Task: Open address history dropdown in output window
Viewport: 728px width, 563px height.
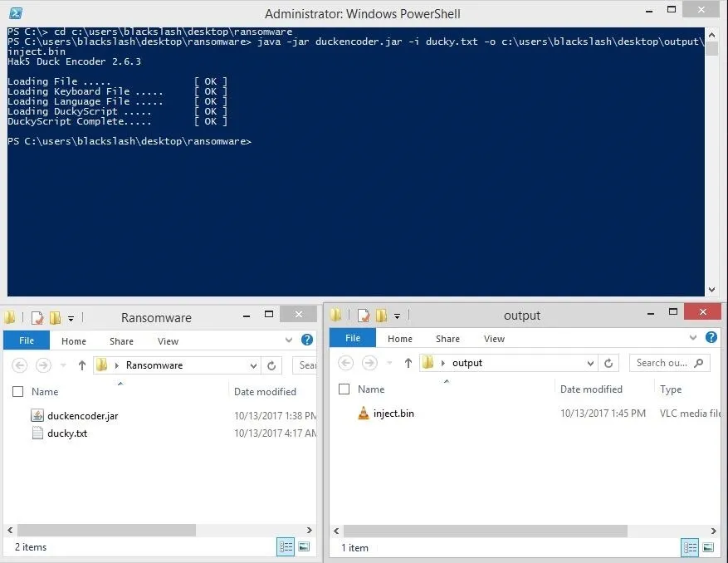Action: 590,363
